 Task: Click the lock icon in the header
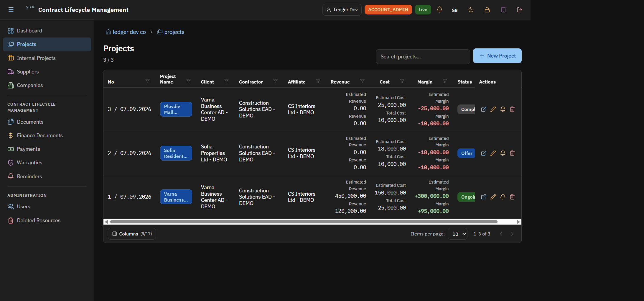(x=487, y=10)
